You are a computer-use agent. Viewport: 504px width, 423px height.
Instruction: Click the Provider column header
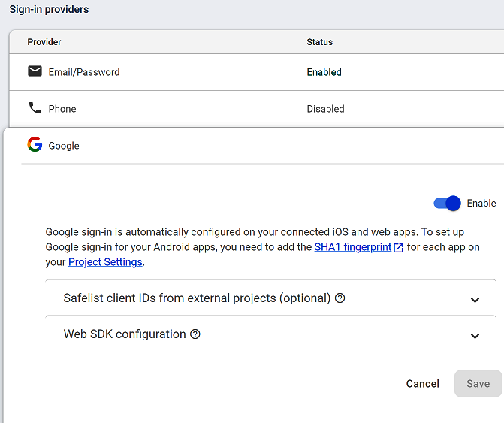[44, 42]
